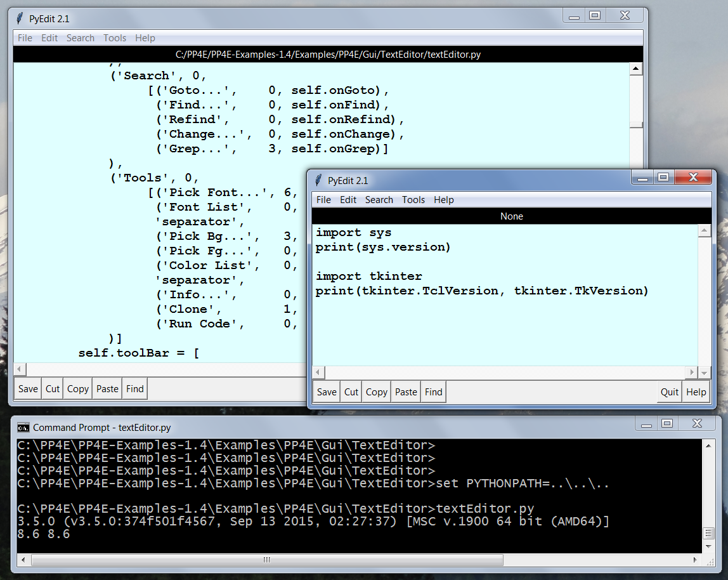Screen dimensions: 728x580
Task: Click Paste in the back editor's toolbar
Action: click(107, 389)
